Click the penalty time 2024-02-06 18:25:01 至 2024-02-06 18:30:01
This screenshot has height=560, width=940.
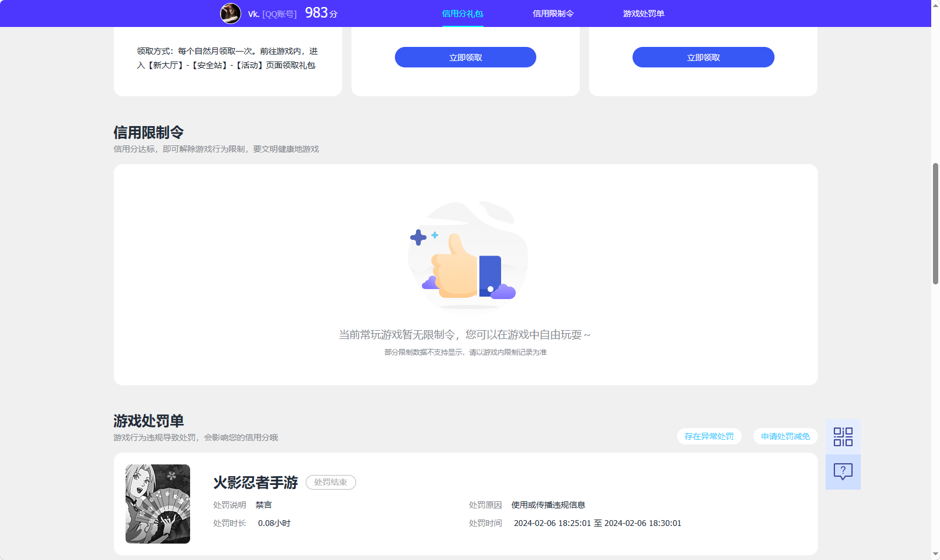pyautogui.click(x=597, y=523)
